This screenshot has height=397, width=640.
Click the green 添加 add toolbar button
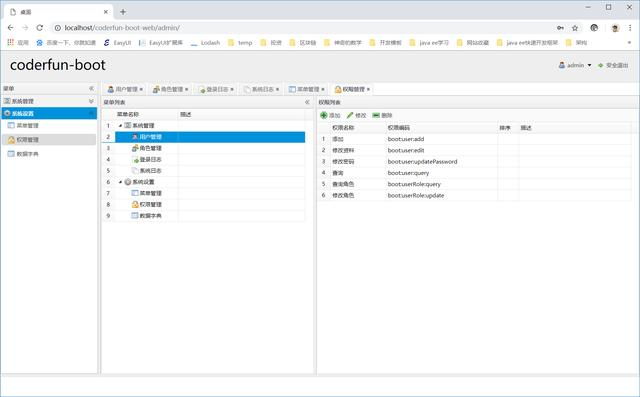pyautogui.click(x=331, y=115)
